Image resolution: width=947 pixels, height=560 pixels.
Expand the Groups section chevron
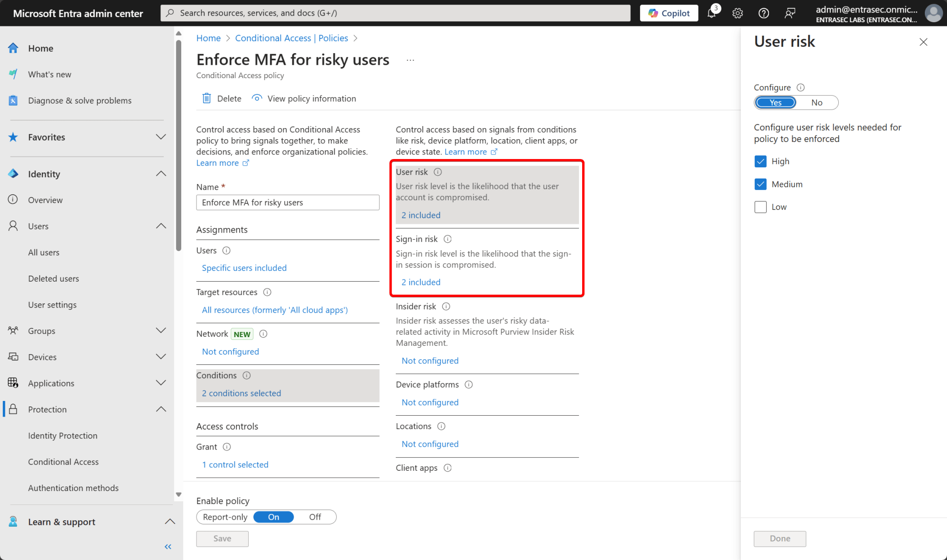coord(160,331)
